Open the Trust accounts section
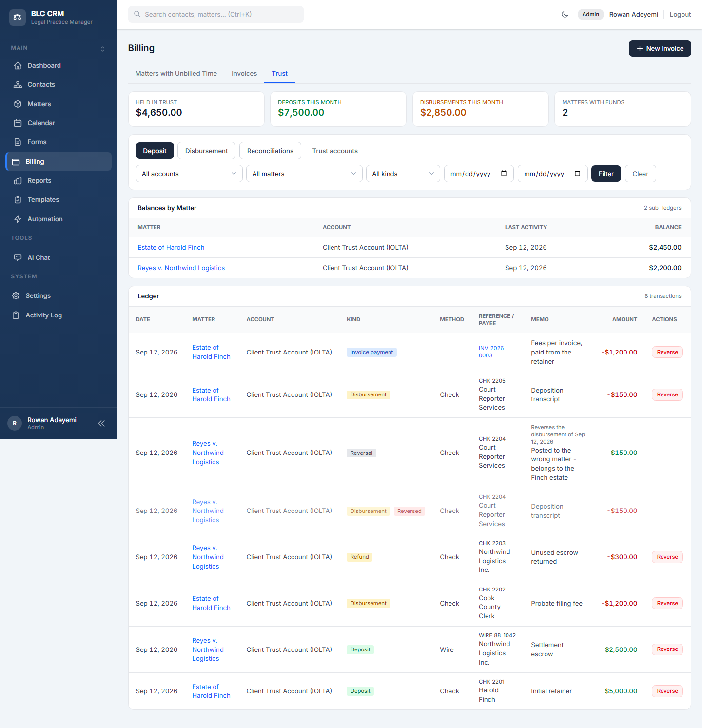702x728 pixels. 335,151
